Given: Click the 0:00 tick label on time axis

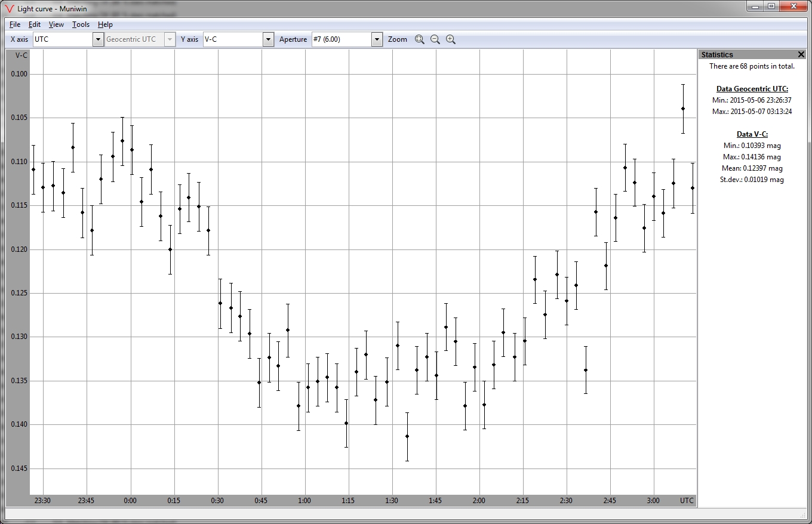Looking at the screenshot, I should pos(130,501).
